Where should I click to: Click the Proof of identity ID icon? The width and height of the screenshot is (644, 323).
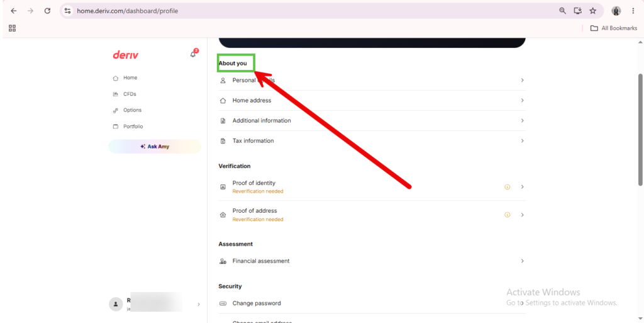[223, 186]
